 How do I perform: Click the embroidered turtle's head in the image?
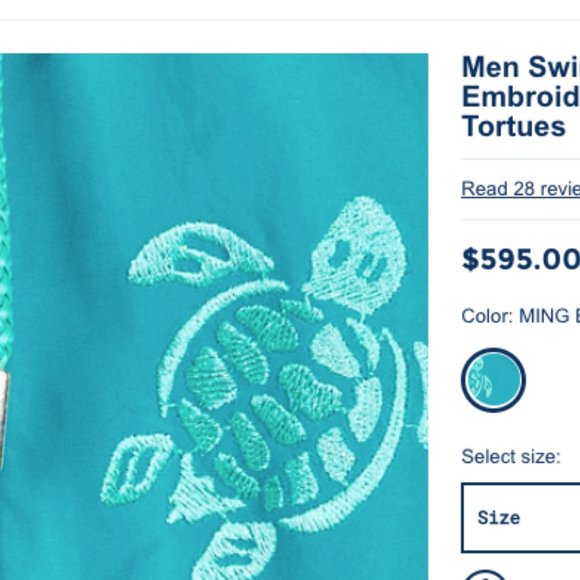tap(355, 255)
